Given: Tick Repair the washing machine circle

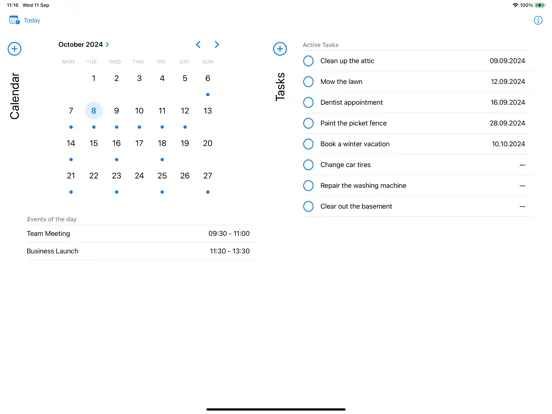Looking at the screenshot, I should pos(308,186).
